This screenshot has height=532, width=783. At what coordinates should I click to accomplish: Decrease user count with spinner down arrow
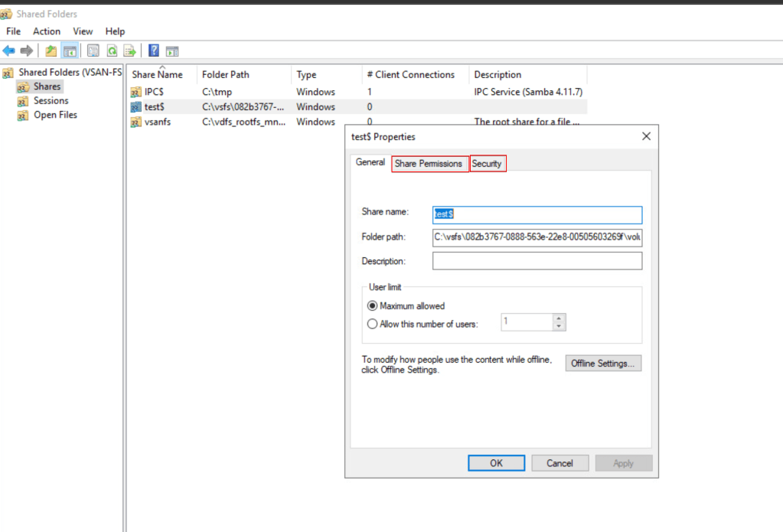[x=559, y=327]
